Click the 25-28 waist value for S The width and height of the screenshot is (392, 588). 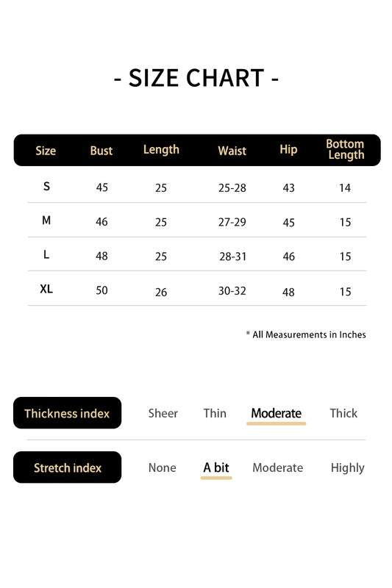[232, 187]
